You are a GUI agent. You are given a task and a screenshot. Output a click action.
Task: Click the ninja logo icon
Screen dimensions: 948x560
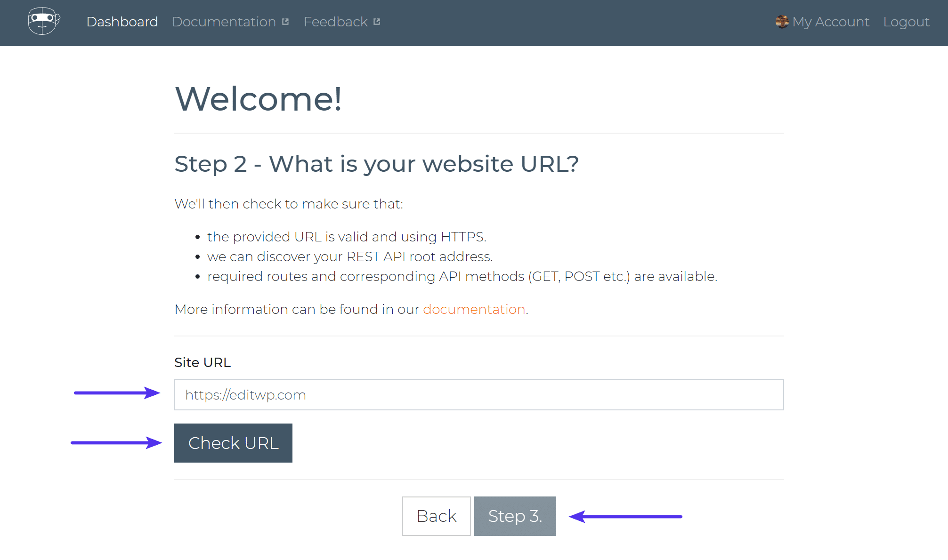coord(44,21)
